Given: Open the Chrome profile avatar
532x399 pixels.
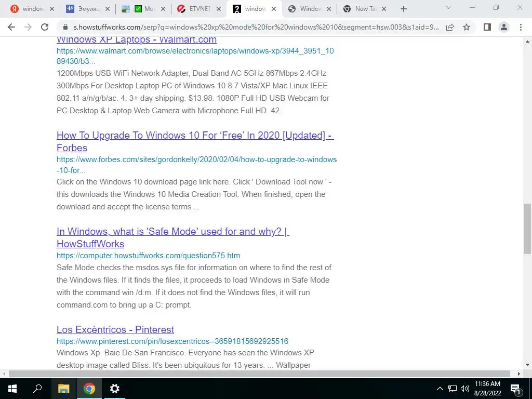Looking at the screenshot, I should tap(504, 27).
